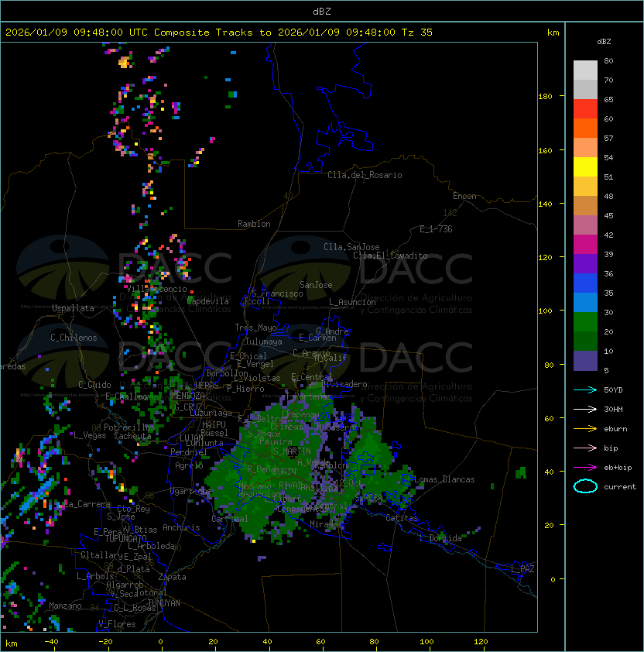This screenshot has height=652, width=644.
Task: Click the 'Ugarteche' map label
Action: click(x=191, y=491)
